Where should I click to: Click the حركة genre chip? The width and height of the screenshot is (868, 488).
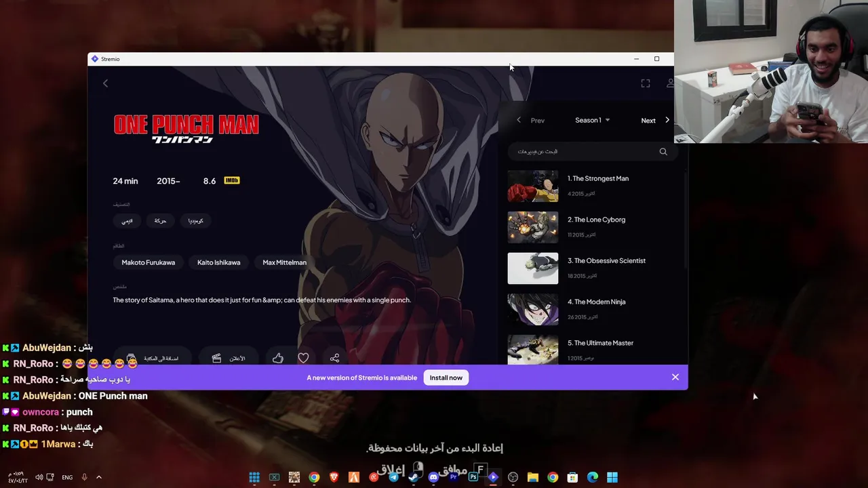click(x=160, y=221)
